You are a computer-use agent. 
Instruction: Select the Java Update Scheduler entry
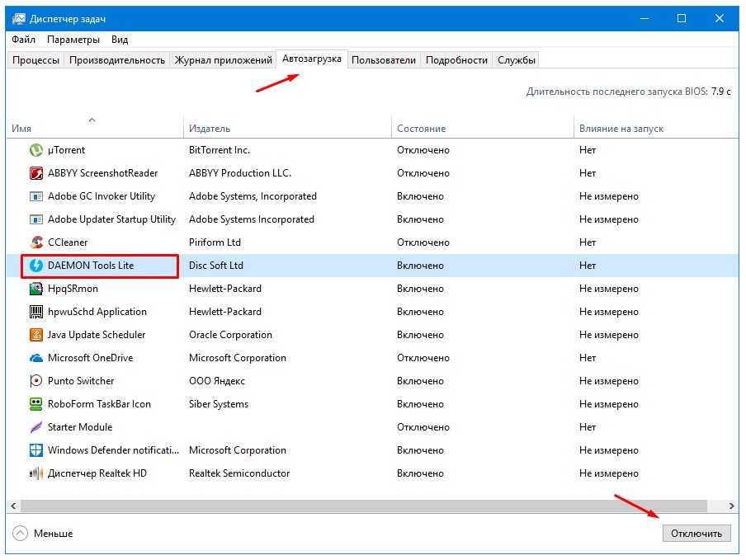[x=97, y=335]
